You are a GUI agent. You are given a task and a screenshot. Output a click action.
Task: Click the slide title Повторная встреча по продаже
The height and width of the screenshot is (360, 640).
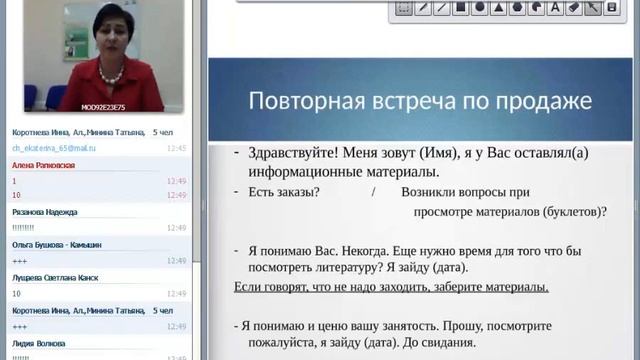pos(420,101)
